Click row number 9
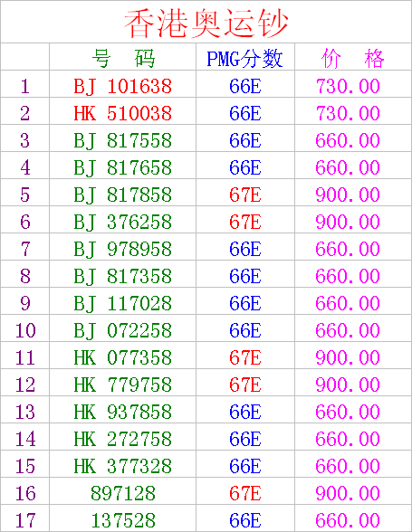 [x=25, y=303]
